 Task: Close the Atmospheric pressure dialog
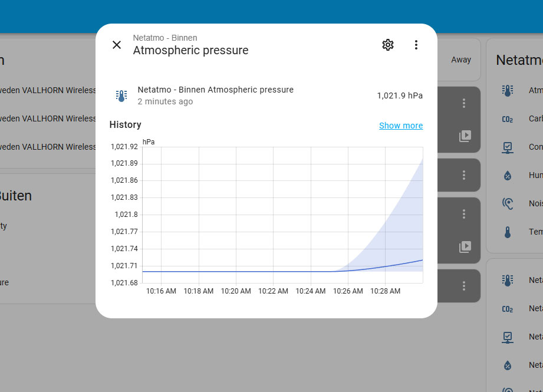coord(117,45)
